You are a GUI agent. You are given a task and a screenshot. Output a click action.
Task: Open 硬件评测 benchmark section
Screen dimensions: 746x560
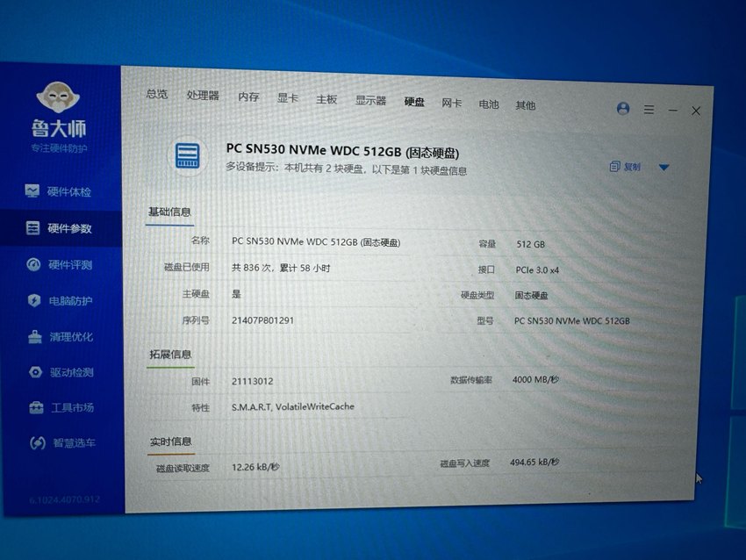pyautogui.click(x=60, y=264)
